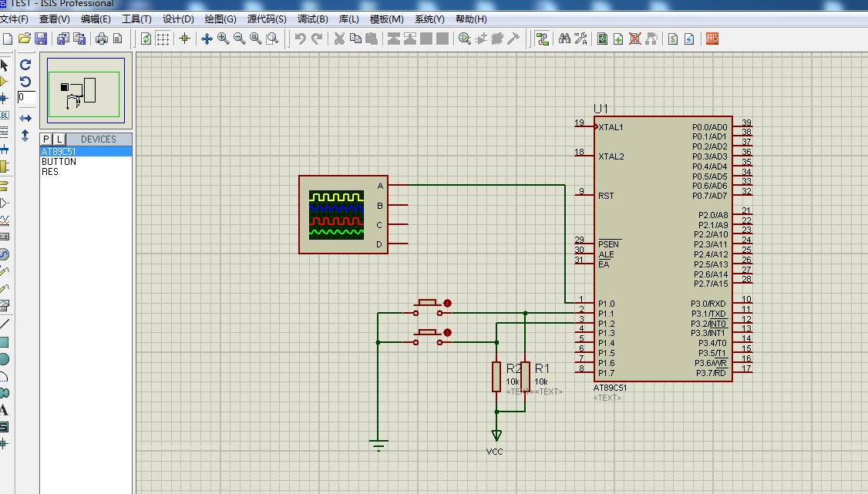The image size is (868, 494).
Task: Zoom out of the schematic
Action: (239, 39)
